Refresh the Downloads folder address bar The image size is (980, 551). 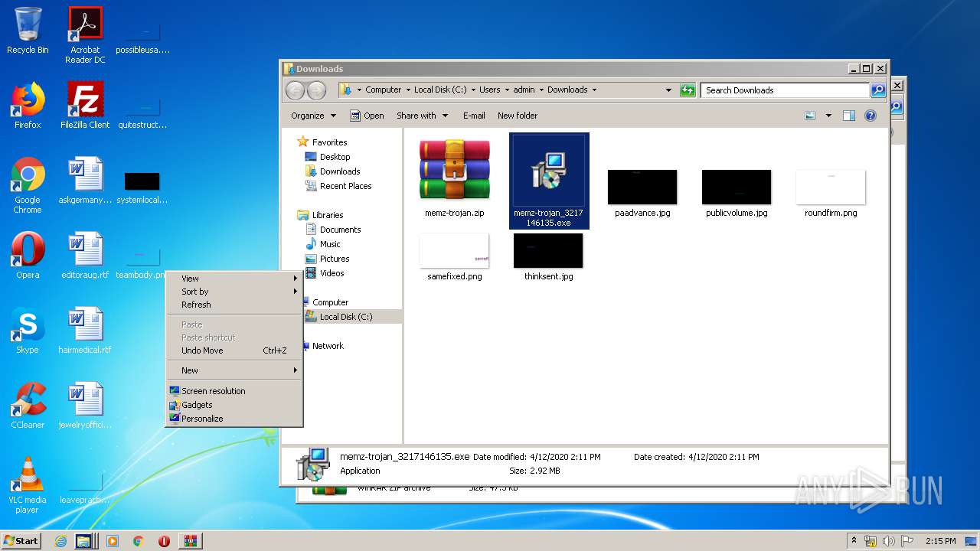point(688,90)
